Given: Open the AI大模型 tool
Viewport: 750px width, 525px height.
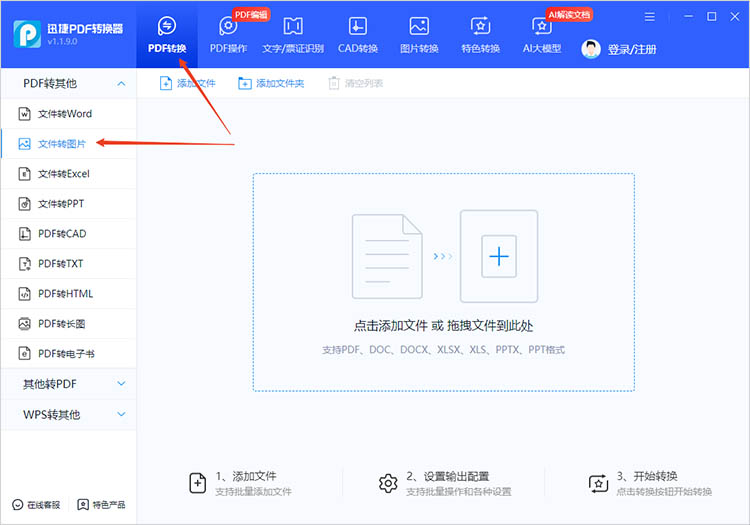Looking at the screenshot, I should coord(542,34).
